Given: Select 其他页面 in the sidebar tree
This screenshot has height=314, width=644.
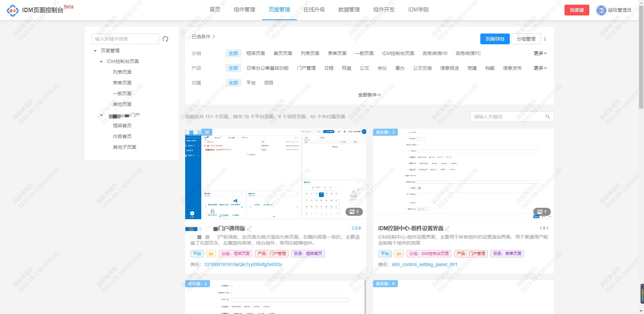Looking at the screenshot, I should point(122,104).
